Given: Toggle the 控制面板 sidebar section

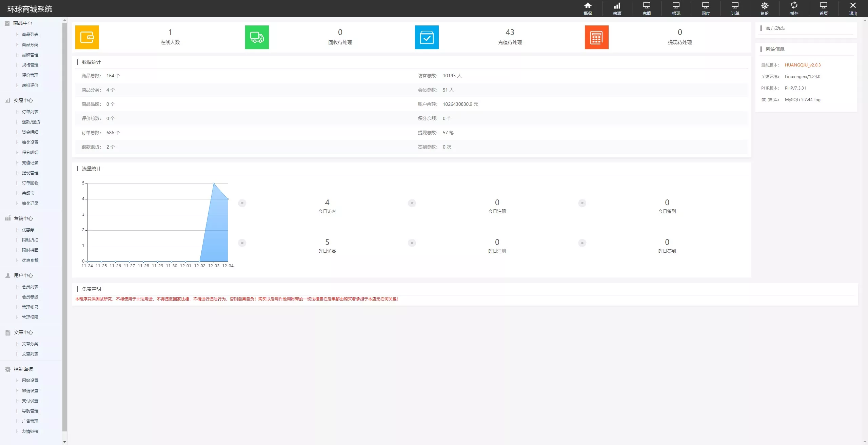Looking at the screenshot, I should point(23,369).
